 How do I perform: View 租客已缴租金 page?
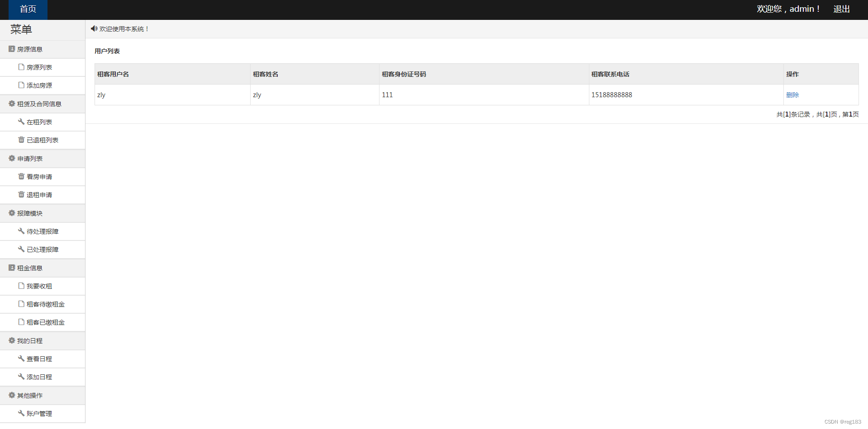click(43, 322)
